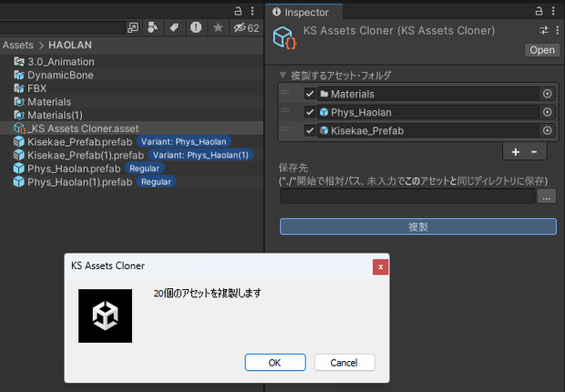Click Unity logo image in dialog
Viewport: 565px width, 392px height.
tap(105, 316)
